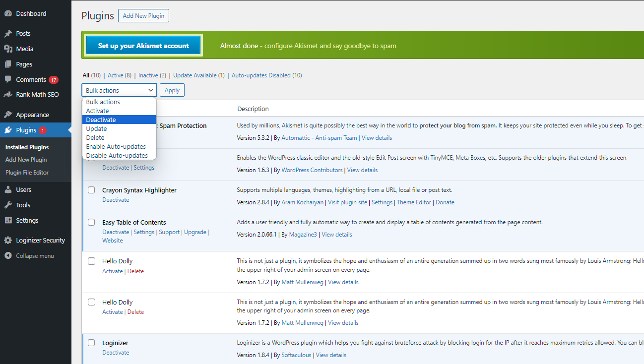Filter plugins by the Inactive tab
Screen dimensions: 644x364
(x=148, y=75)
